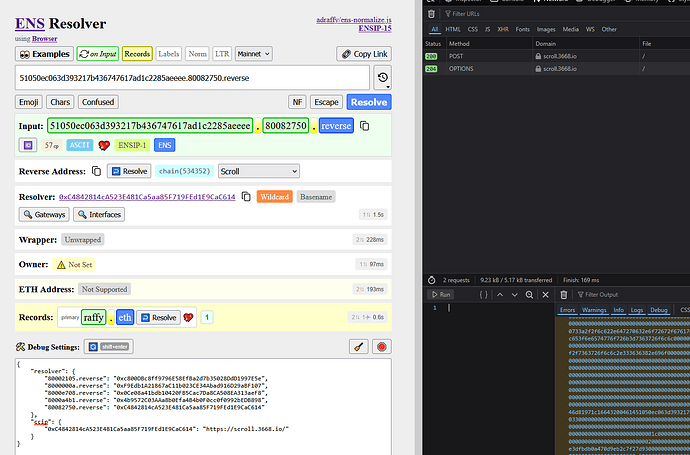Go to next expression with down chevron
Screen dimensions: 690x455
point(514,295)
